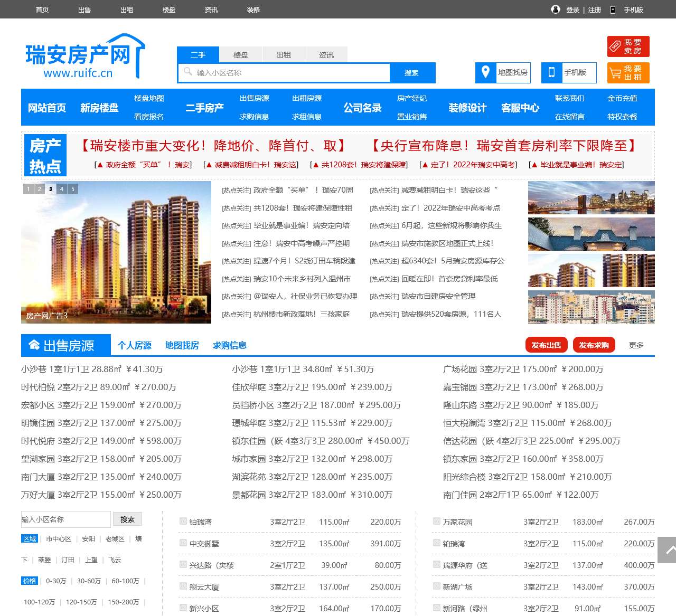Click the 瑞安房产网 logo

[x=85, y=56]
